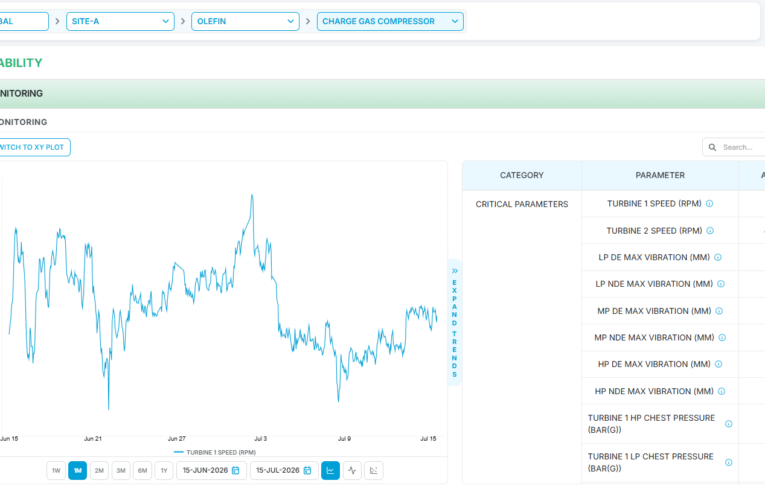Viewport: 765px width, 495px height.
Task: Select the 1Y time range
Action: click(x=164, y=471)
